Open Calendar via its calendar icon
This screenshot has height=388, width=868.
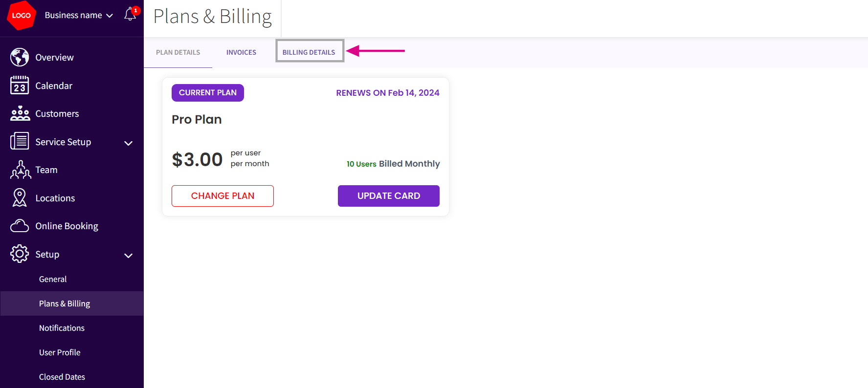[x=20, y=86]
